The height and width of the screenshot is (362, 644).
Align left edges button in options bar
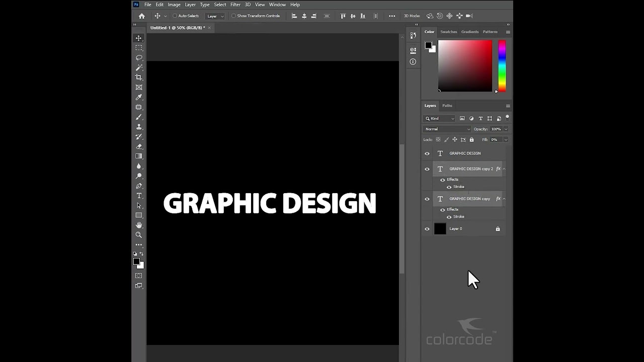[294, 16]
